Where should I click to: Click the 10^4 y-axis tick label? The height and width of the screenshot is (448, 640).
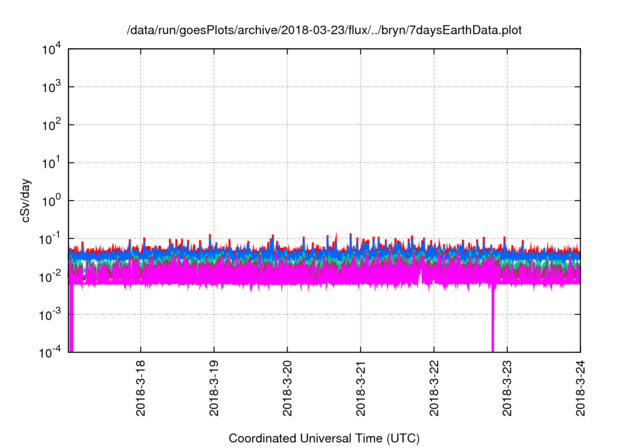coord(51,49)
